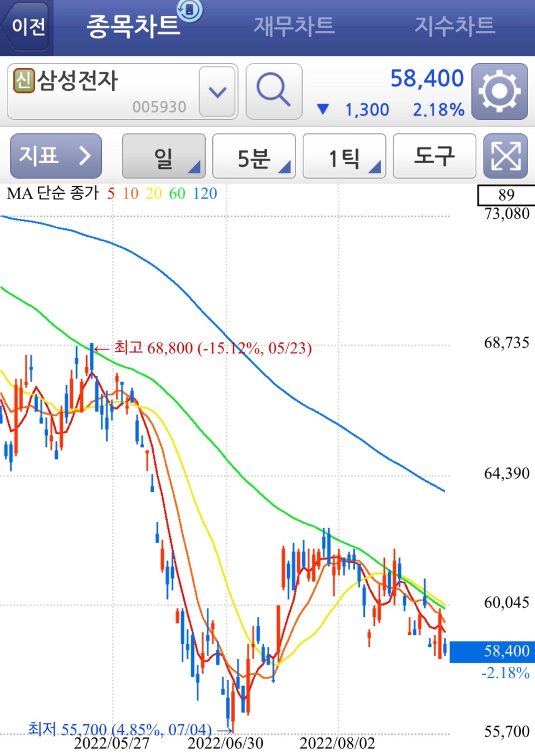This screenshot has height=756, width=535.
Task: Click the 2022/05/27 date label
Action: coord(111,743)
